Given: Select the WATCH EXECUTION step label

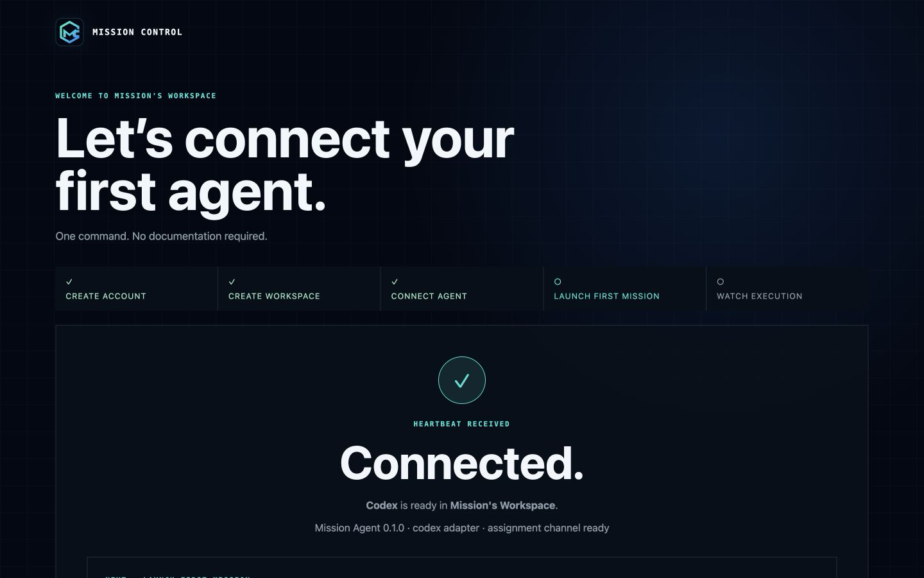Looking at the screenshot, I should [760, 296].
